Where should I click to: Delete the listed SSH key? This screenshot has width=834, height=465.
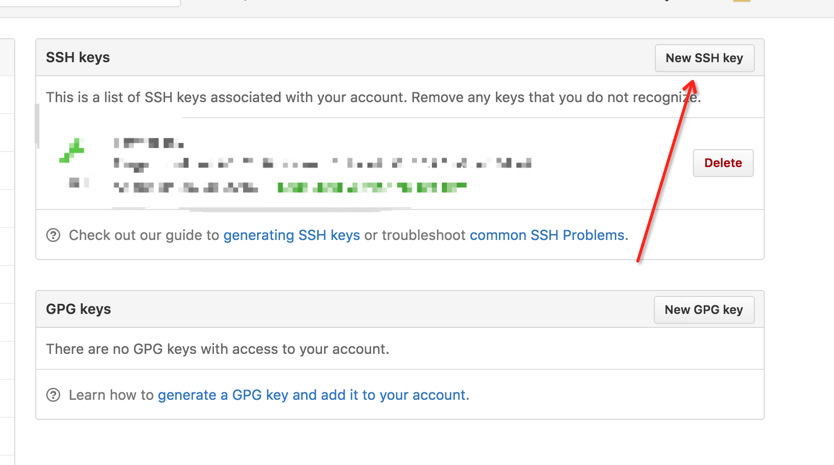[723, 163]
